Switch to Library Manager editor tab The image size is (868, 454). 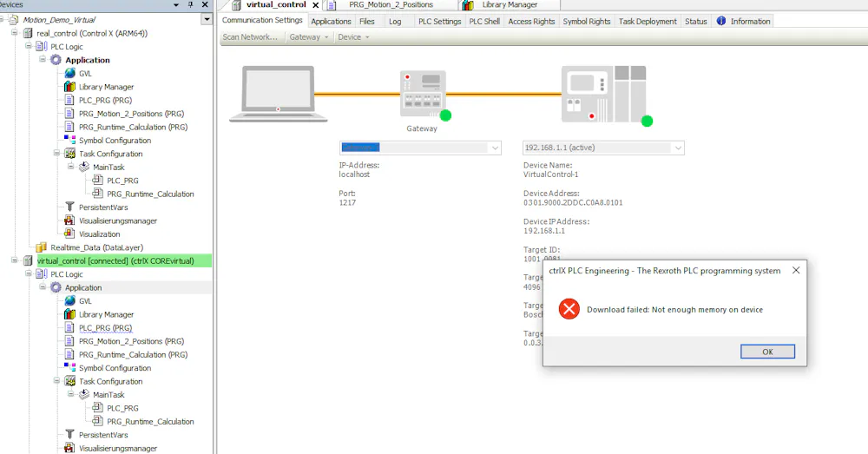click(x=510, y=5)
